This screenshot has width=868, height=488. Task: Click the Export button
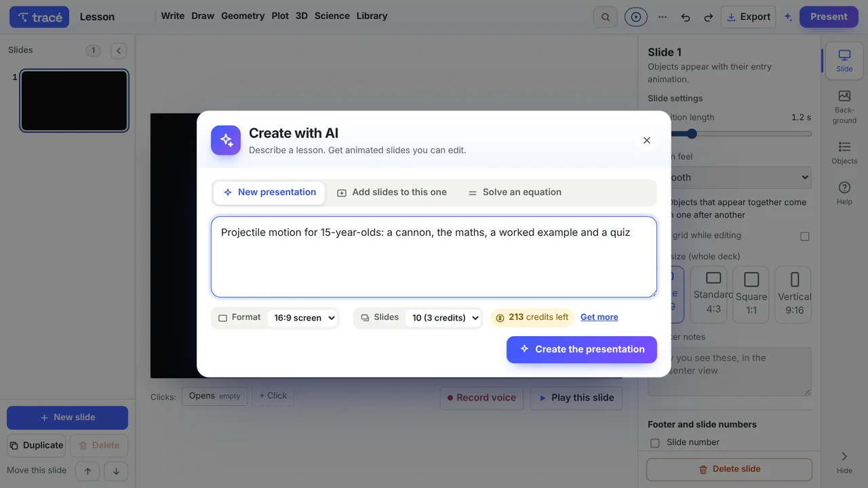(749, 17)
